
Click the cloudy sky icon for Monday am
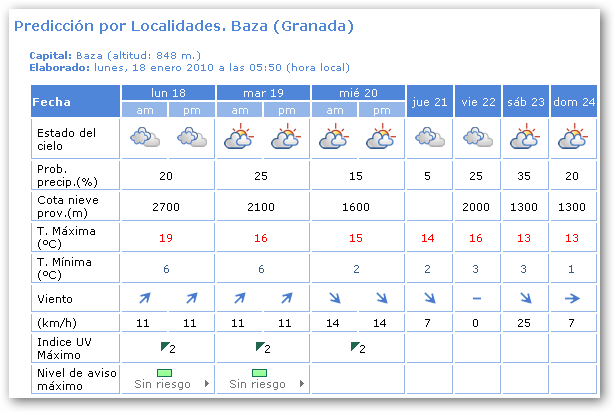pyautogui.click(x=145, y=138)
